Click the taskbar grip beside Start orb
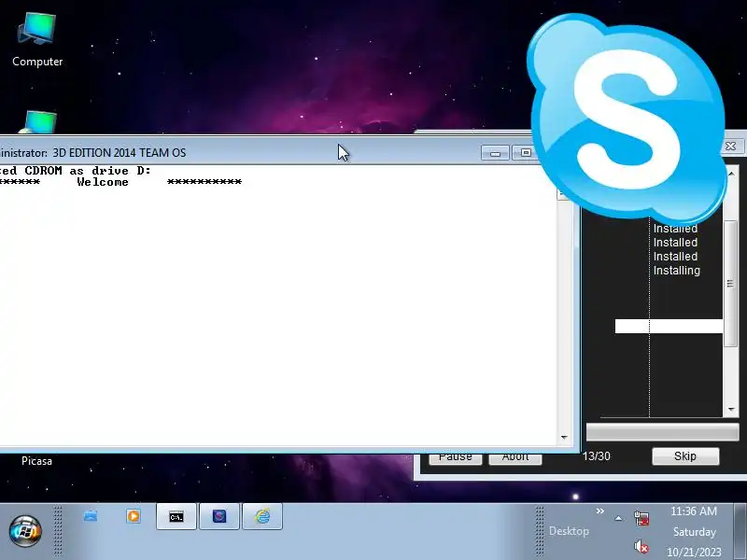The image size is (747, 560). [x=58, y=530]
